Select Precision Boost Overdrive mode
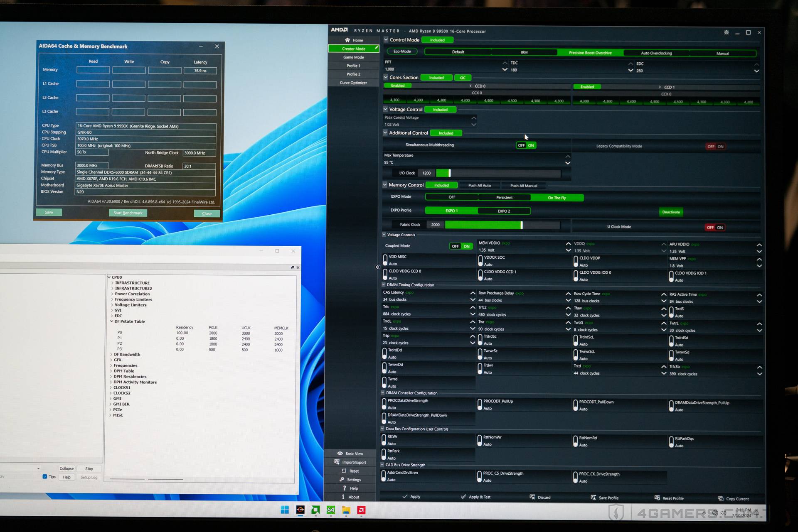The width and height of the screenshot is (798, 532). 590,53
